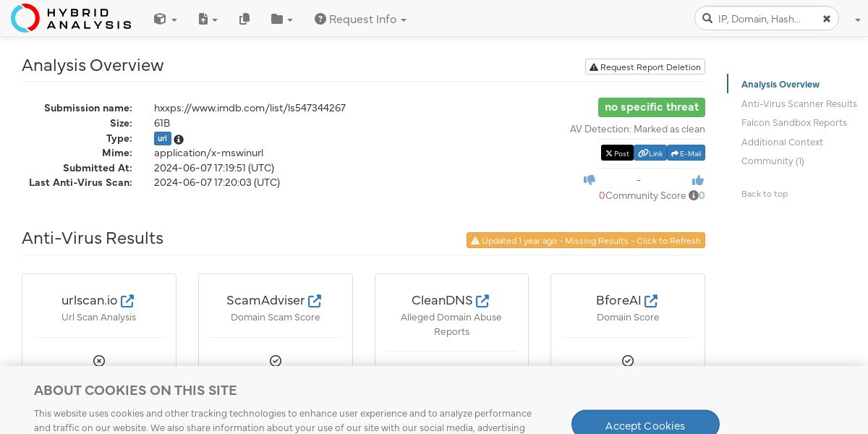Screen dimensions: 868x434
Task: Refresh missing anti-virus results banner
Action: tap(586, 240)
